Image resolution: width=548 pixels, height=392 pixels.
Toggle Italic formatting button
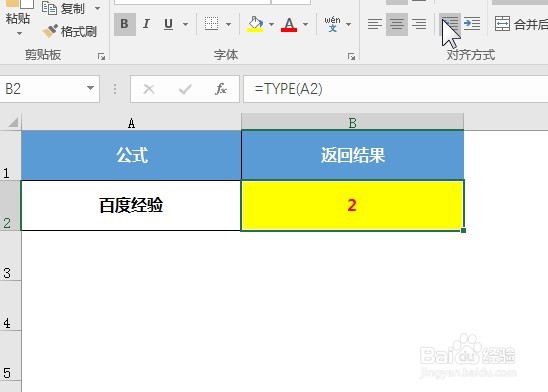tap(146, 24)
